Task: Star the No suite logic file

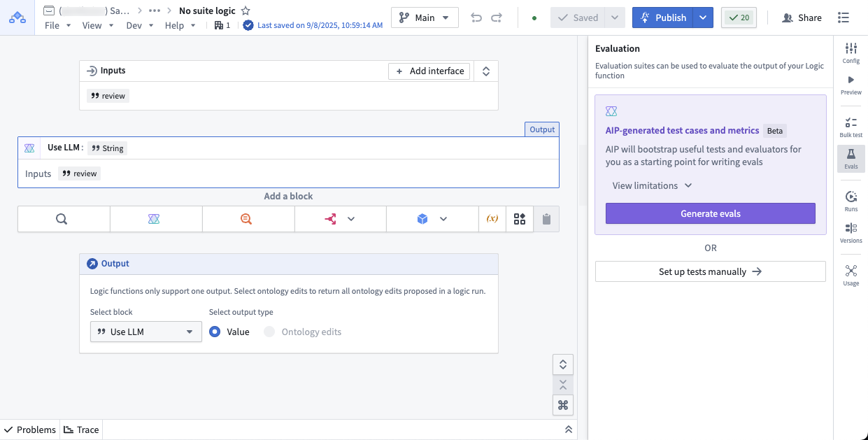Action: [246, 11]
